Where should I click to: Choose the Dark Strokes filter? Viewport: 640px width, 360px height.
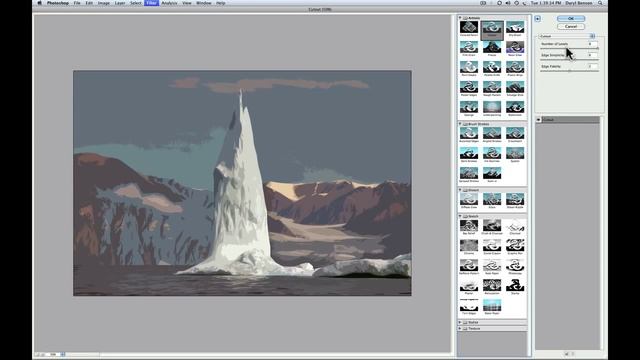pos(469,153)
